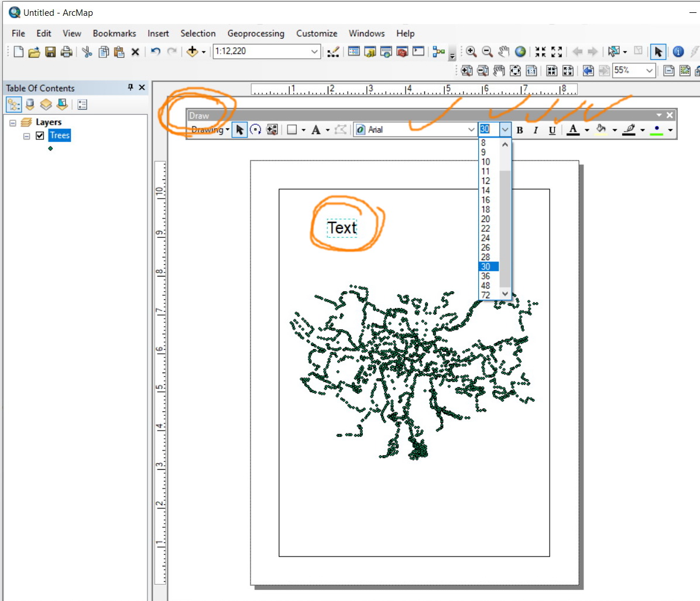Expand the map scale 1:12,220 dropdown
This screenshot has width=700, height=601.
click(314, 52)
